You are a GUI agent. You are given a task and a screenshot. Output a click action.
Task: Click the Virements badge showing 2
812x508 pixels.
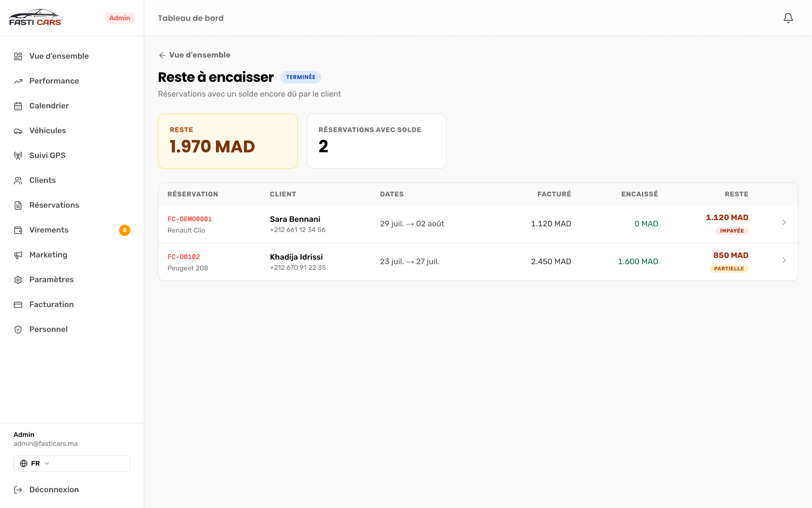(125, 230)
